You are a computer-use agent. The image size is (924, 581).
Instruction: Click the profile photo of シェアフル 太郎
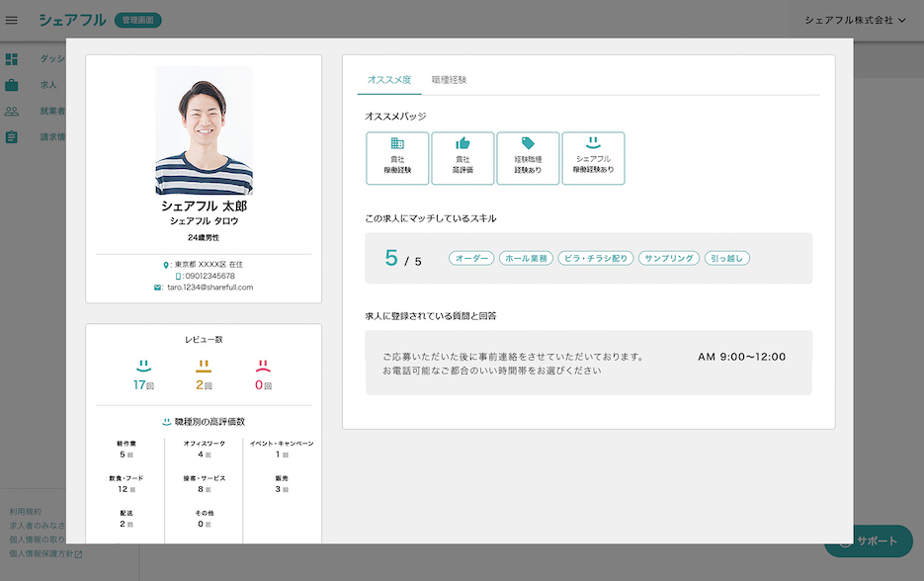click(204, 129)
